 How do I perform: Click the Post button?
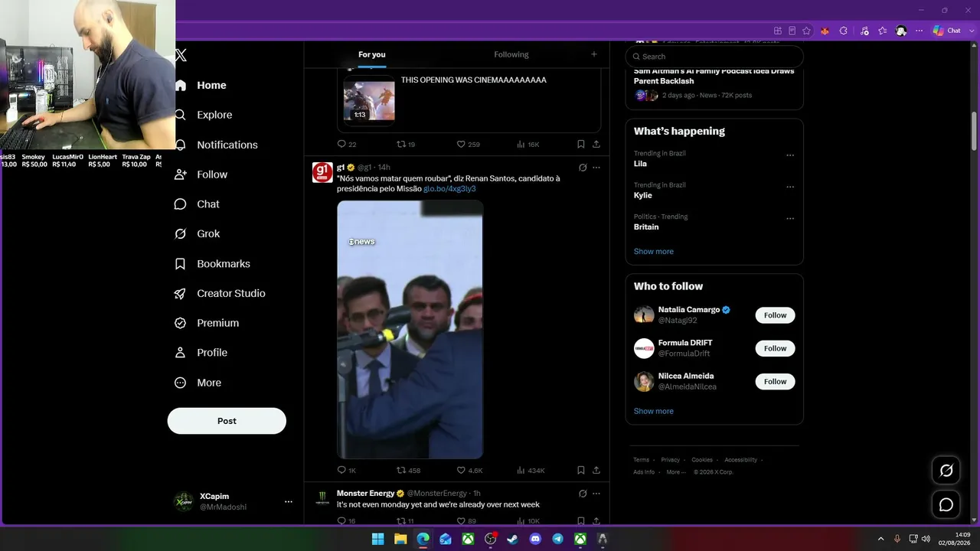227,421
